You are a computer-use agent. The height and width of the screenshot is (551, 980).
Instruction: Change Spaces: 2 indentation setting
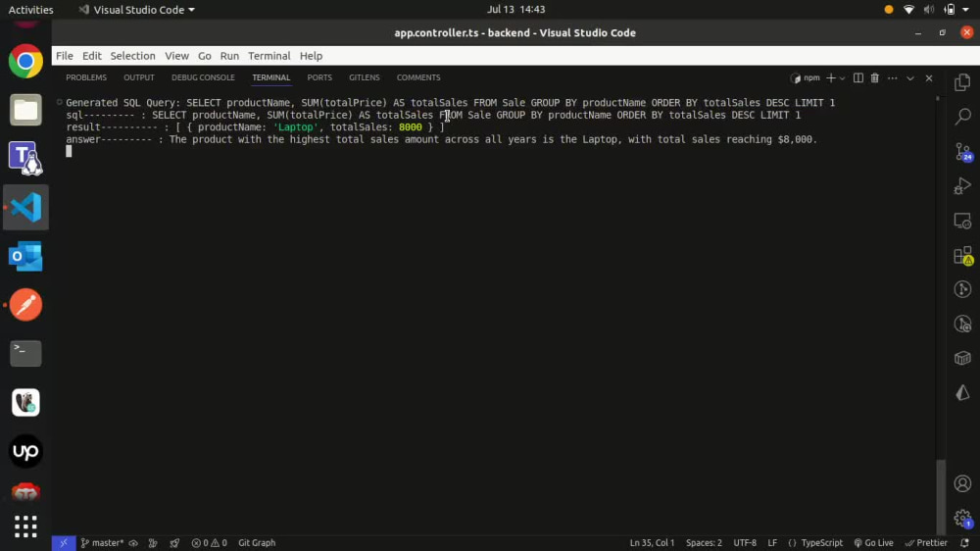point(704,543)
